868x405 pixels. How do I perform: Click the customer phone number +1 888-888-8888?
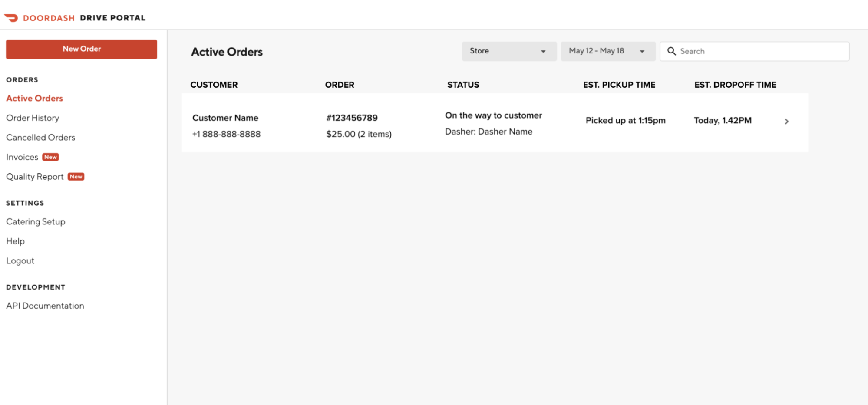pyautogui.click(x=227, y=134)
